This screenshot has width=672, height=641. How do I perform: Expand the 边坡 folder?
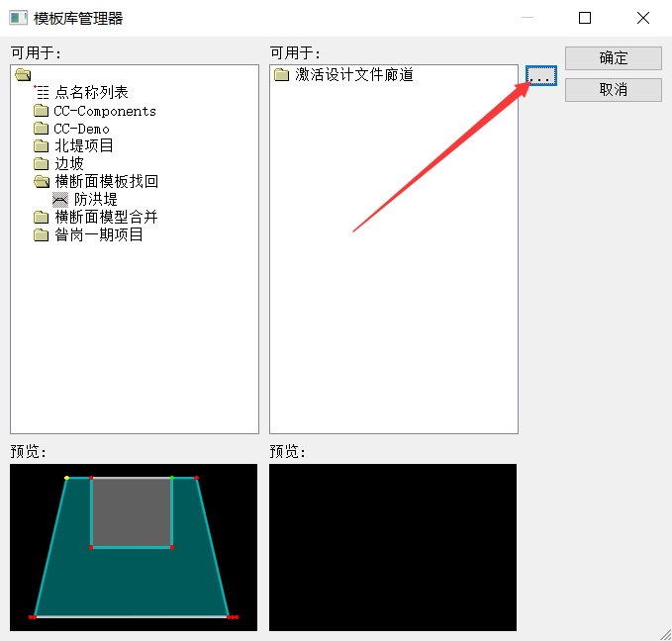(x=41, y=164)
